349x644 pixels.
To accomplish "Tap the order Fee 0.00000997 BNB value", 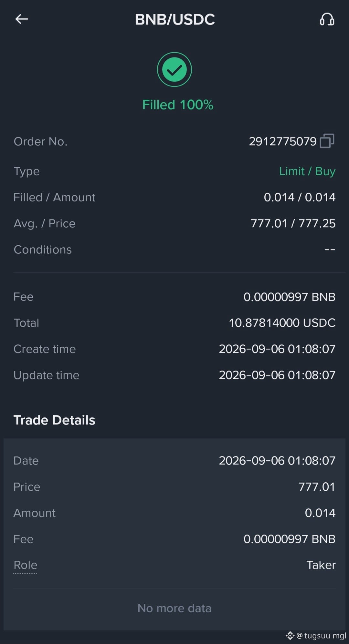I will (x=290, y=297).
